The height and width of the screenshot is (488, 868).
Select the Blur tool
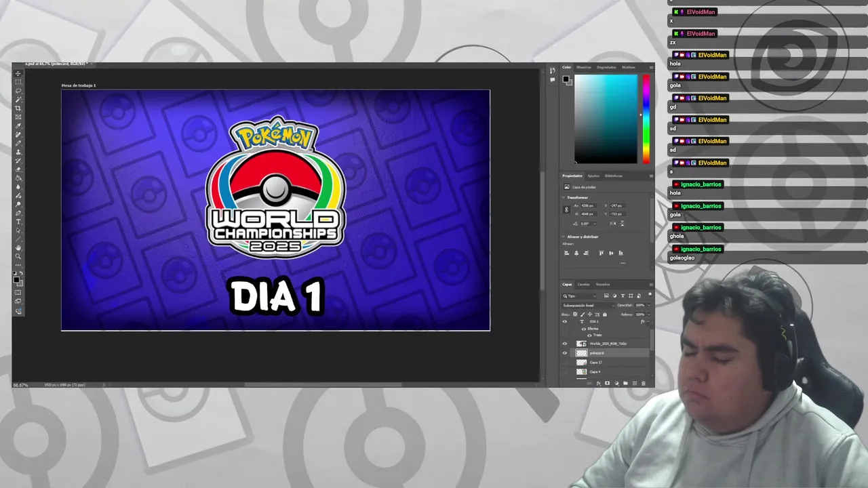coord(18,187)
